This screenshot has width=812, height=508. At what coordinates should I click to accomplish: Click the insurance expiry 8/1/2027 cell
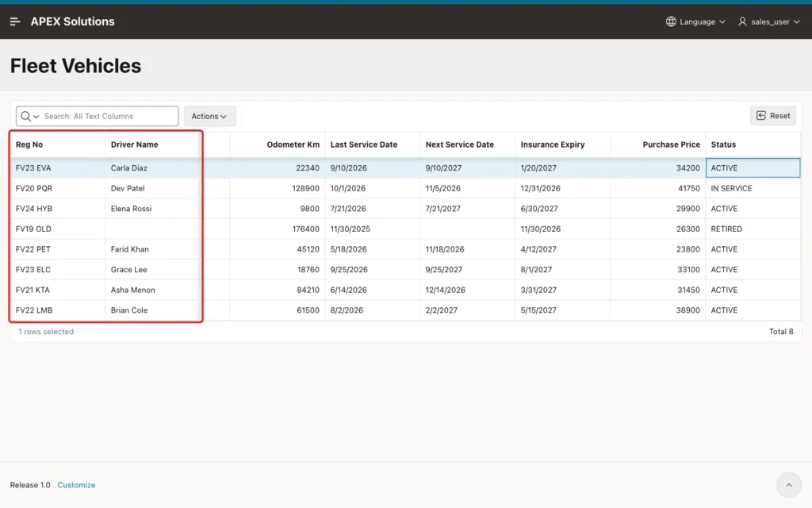562,270
